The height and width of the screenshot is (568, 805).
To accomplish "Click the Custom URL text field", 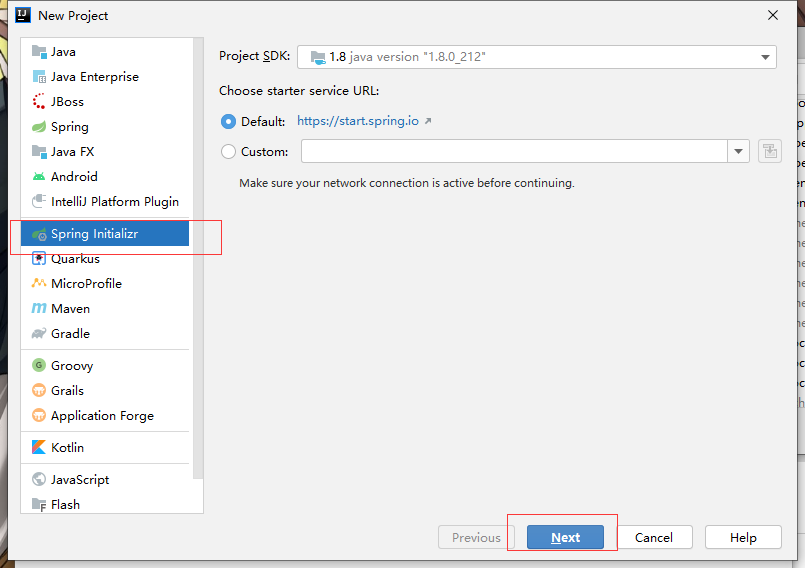I will coord(514,152).
